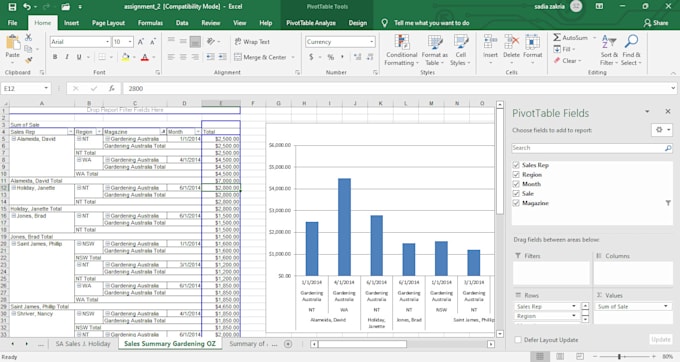
Task: Click the formula bar showing 2800
Action: point(399,88)
